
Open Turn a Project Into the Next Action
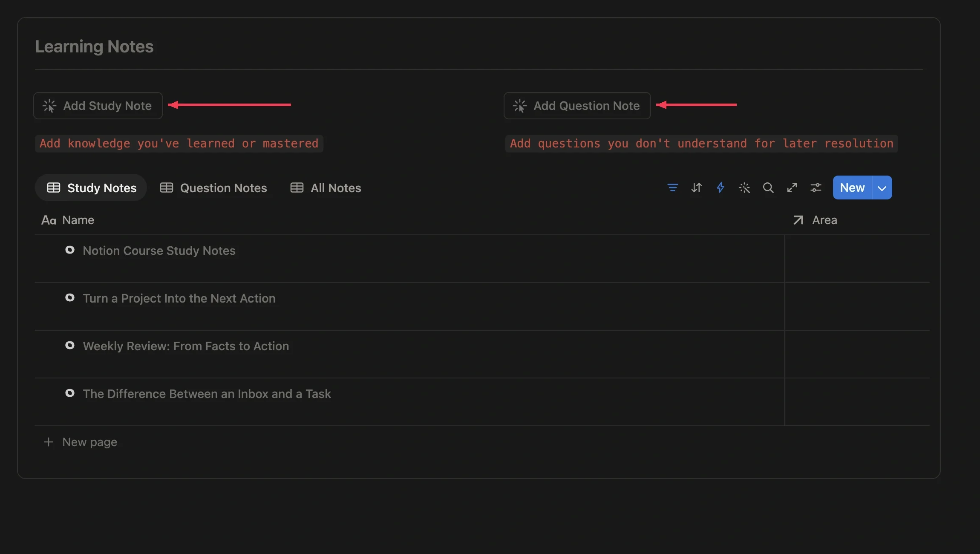pos(179,298)
